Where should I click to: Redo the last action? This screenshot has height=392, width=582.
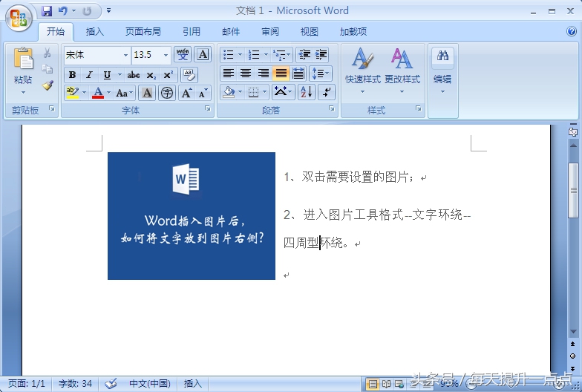88,11
